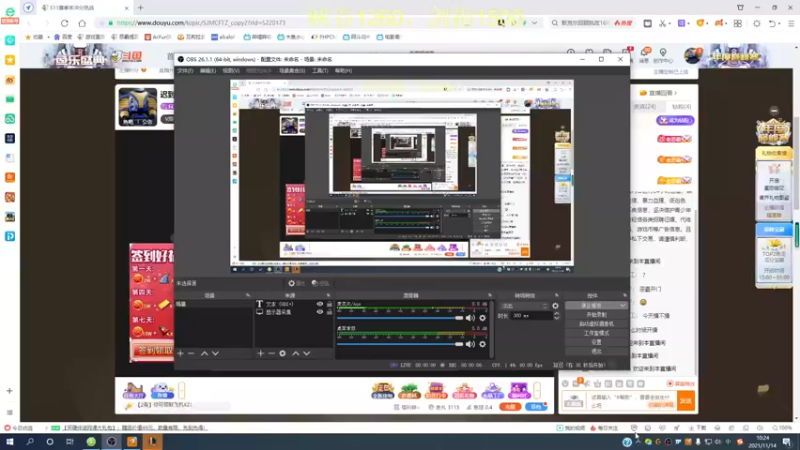Open the Windows Start menu
Screen dimensions: 800x450
point(10,442)
